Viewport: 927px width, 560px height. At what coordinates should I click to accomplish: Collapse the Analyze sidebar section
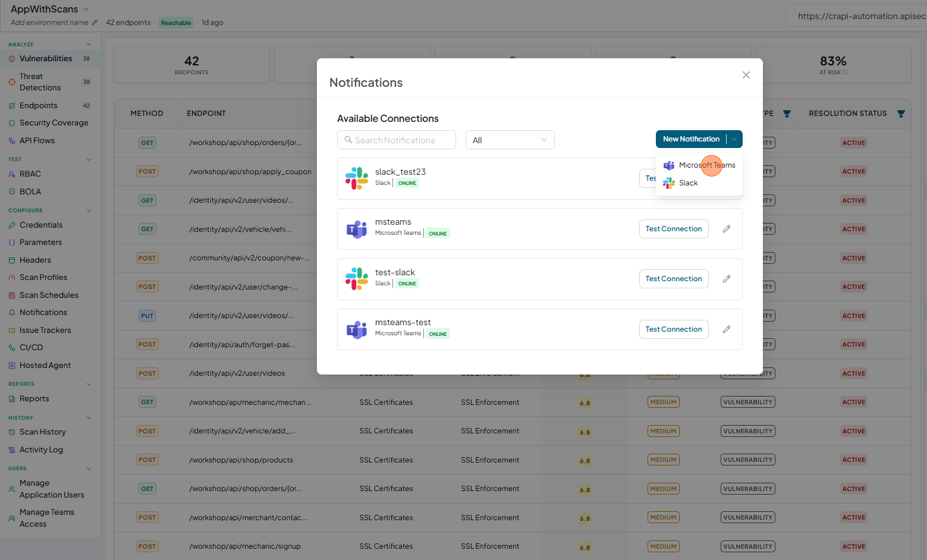[x=89, y=45]
